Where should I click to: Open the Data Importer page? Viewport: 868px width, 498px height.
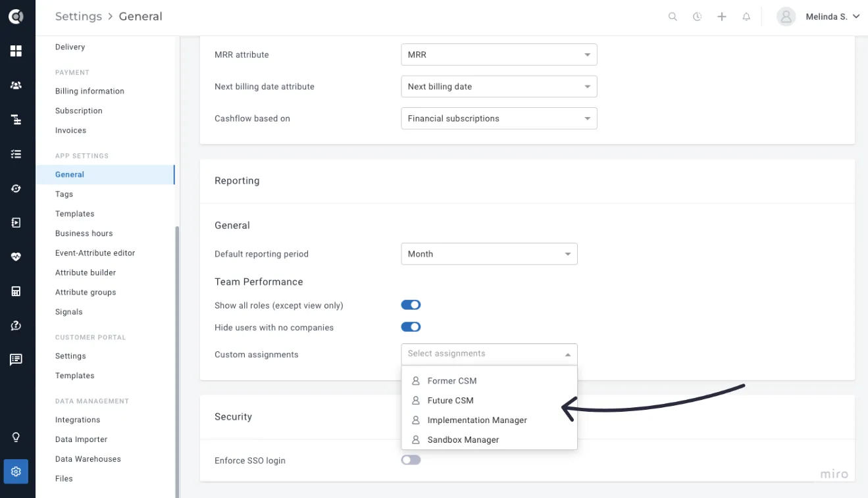tap(81, 439)
